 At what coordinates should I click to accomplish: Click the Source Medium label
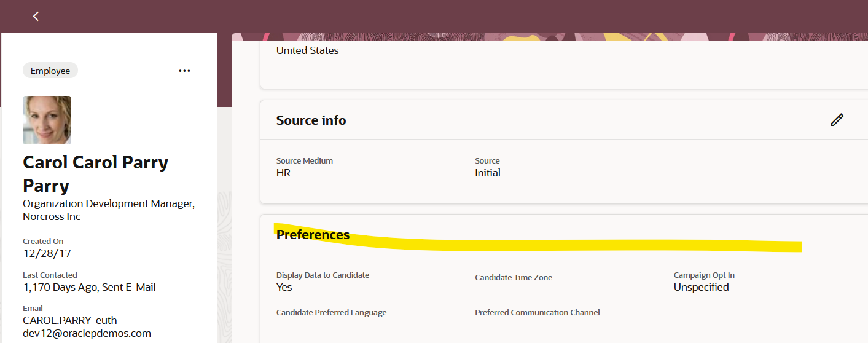(305, 161)
